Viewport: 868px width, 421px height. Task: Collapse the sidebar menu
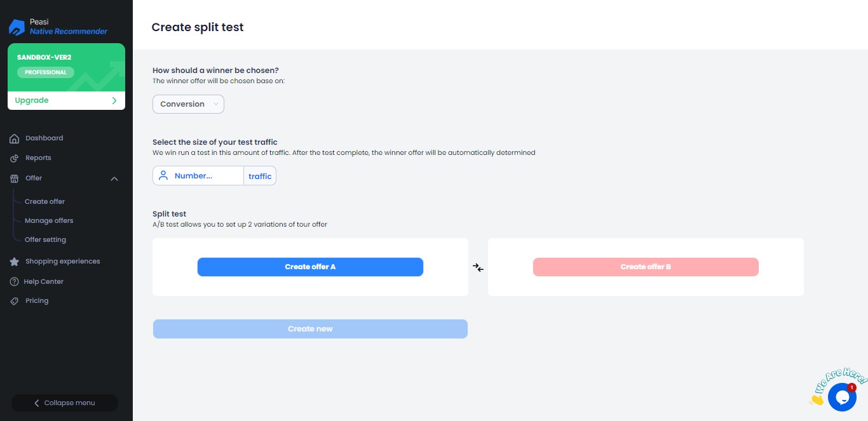click(x=65, y=403)
